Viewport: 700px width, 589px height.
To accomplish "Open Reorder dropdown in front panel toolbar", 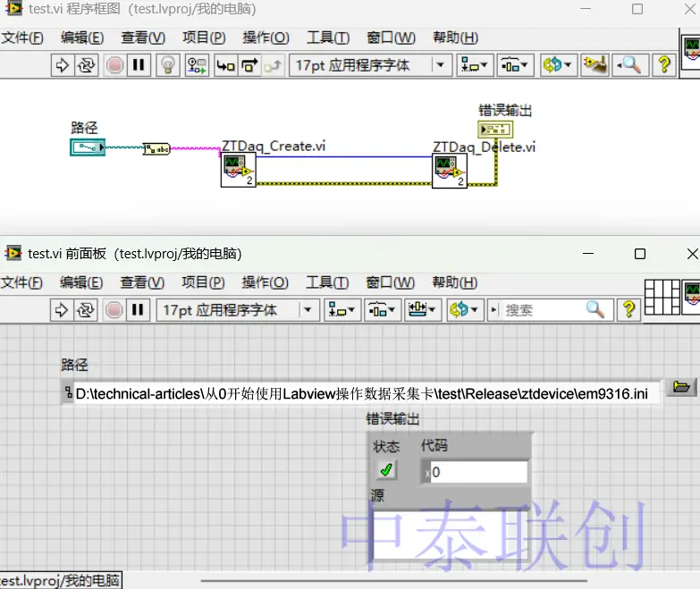I will point(465,309).
